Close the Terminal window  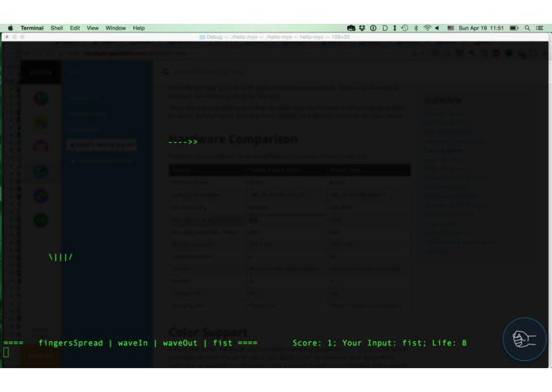click(6, 37)
